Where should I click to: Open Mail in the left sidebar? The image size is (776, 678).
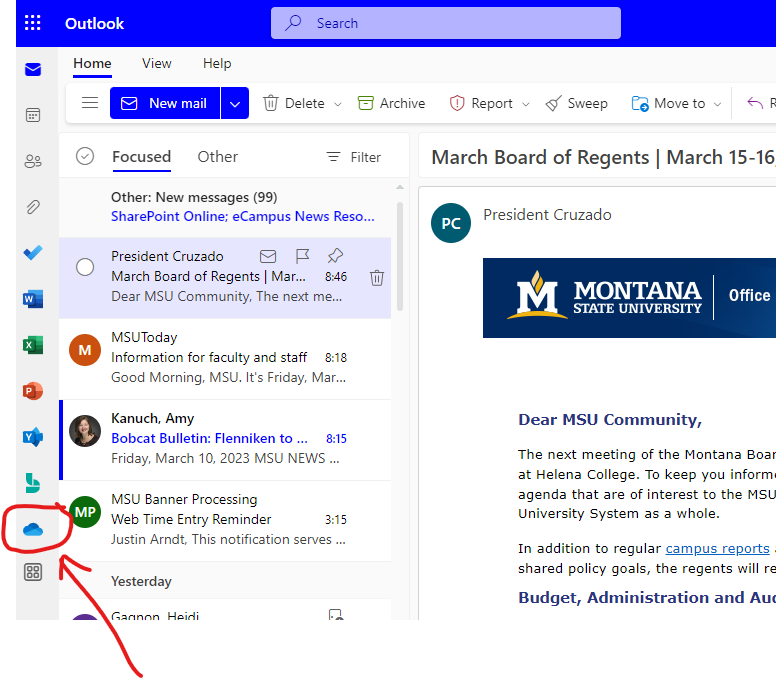pyautogui.click(x=33, y=69)
